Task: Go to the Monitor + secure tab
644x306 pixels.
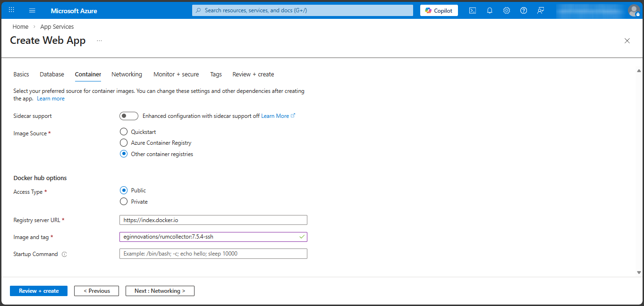Action: 176,74
